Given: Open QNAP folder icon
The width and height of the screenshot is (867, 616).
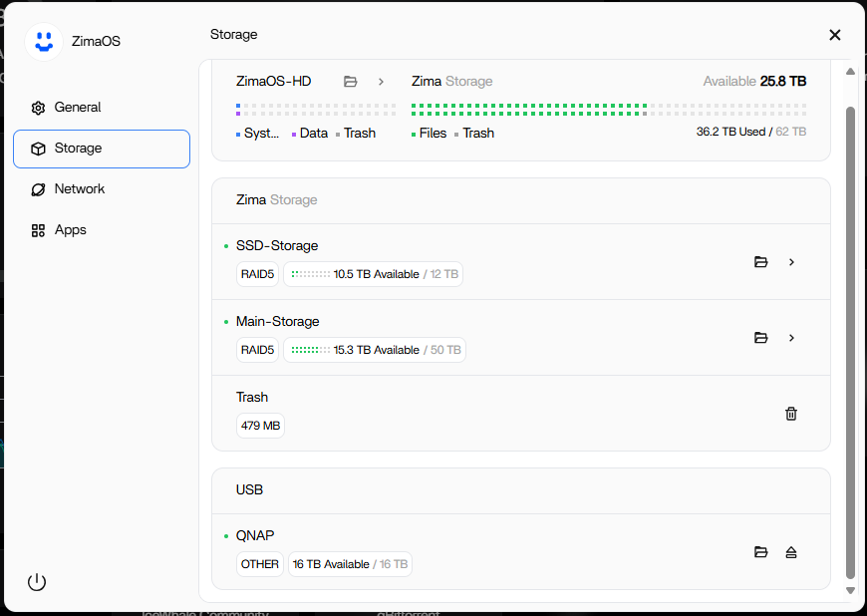Looking at the screenshot, I should tap(760, 552).
